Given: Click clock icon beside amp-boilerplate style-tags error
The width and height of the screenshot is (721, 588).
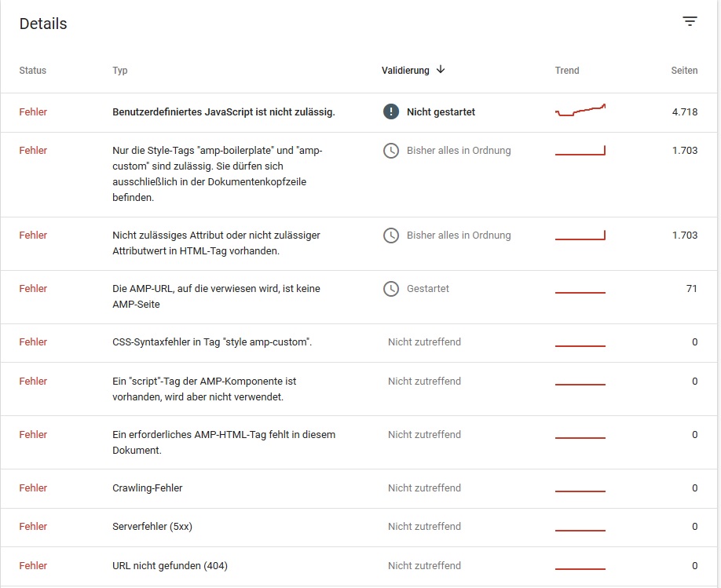Looking at the screenshot, I should click(x=390, y=150).
